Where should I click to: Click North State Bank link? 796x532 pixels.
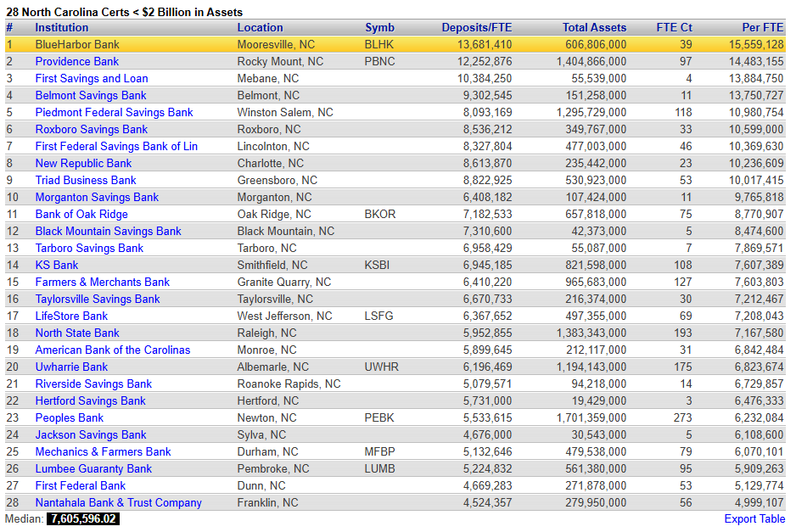[77, 333]
